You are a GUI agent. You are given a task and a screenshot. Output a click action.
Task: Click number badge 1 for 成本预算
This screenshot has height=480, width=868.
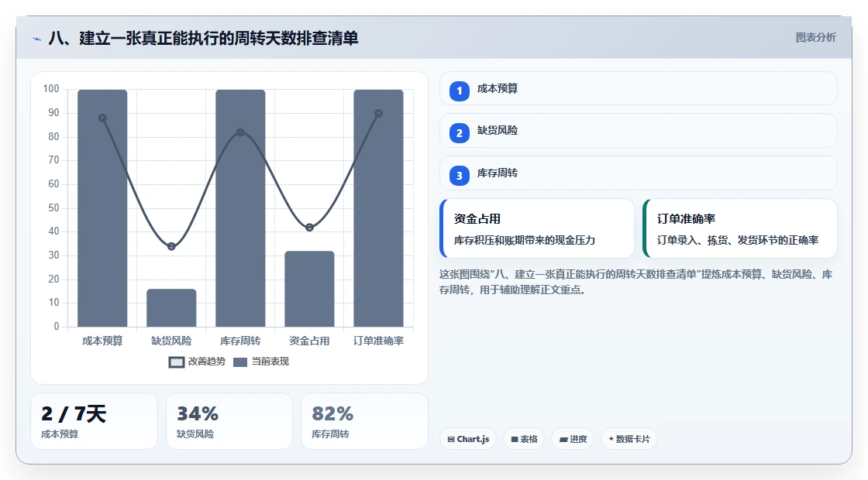459,91
